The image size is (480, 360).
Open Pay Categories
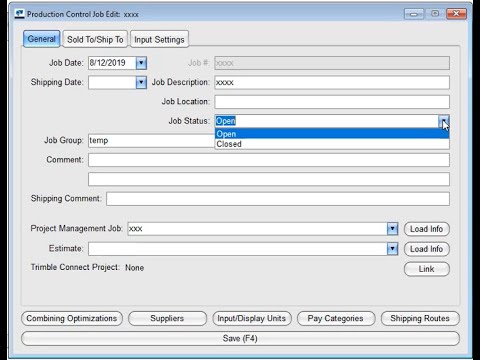[x=336, y=318]
